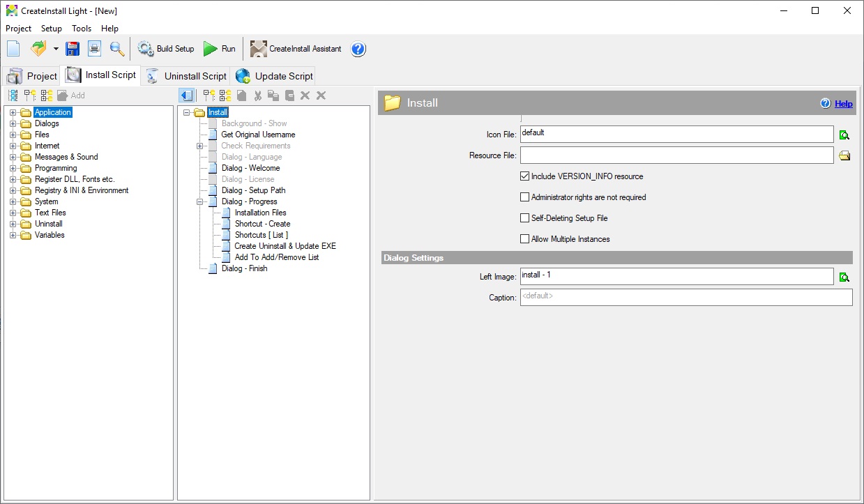This screenshot has height=504, width=864.
Task: Enable Self-Deleting Setup File checkbox
Action: (525, 218)
